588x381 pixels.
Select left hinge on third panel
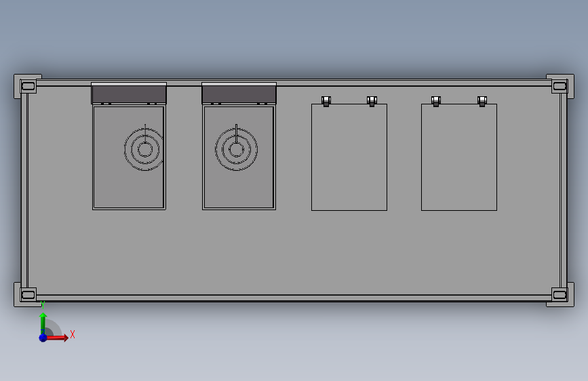pos(326,101)
